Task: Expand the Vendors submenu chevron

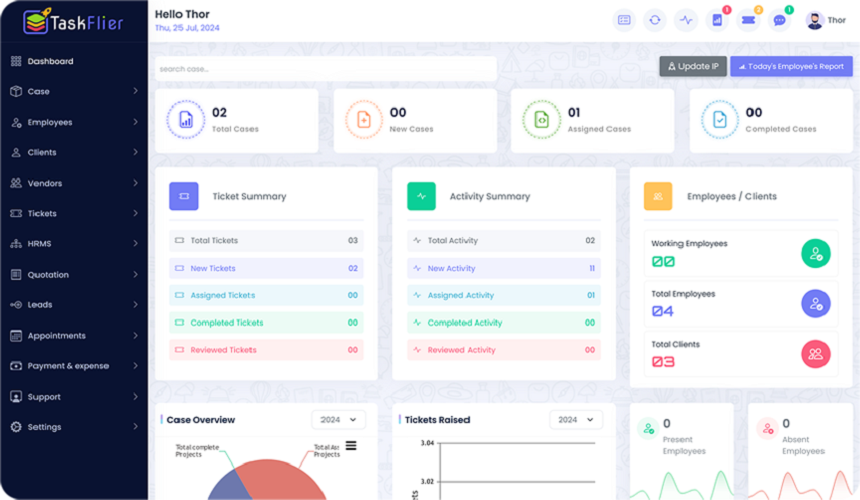Action: click(135, 183)
